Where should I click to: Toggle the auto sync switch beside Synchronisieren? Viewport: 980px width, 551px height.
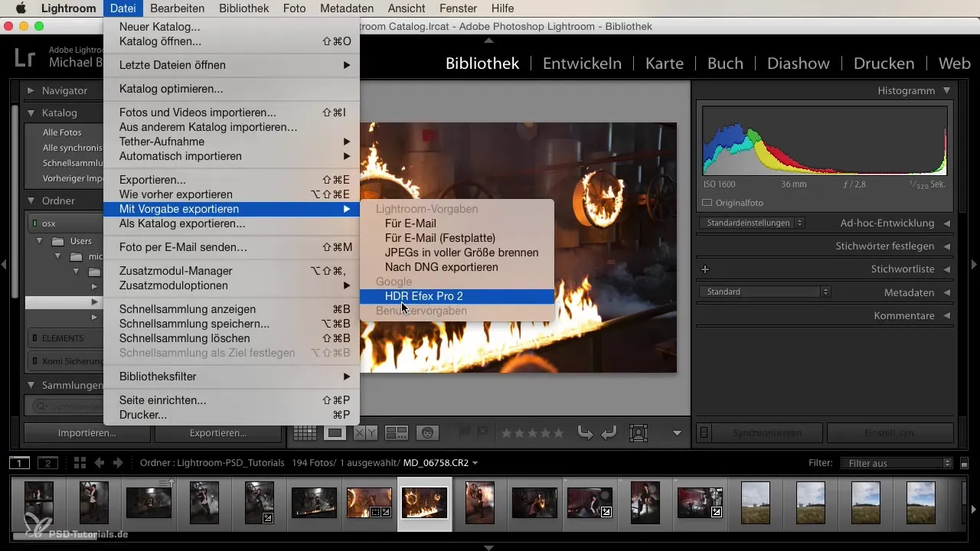tap(705, 433)
